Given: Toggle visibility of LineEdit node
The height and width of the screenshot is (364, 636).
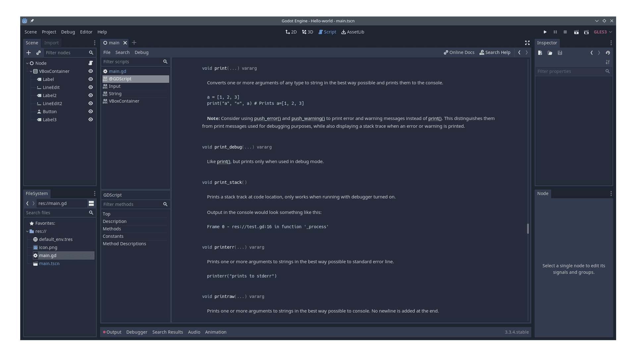Looking at the screenshot, I should pyautogui.click(x=90, y=87).
